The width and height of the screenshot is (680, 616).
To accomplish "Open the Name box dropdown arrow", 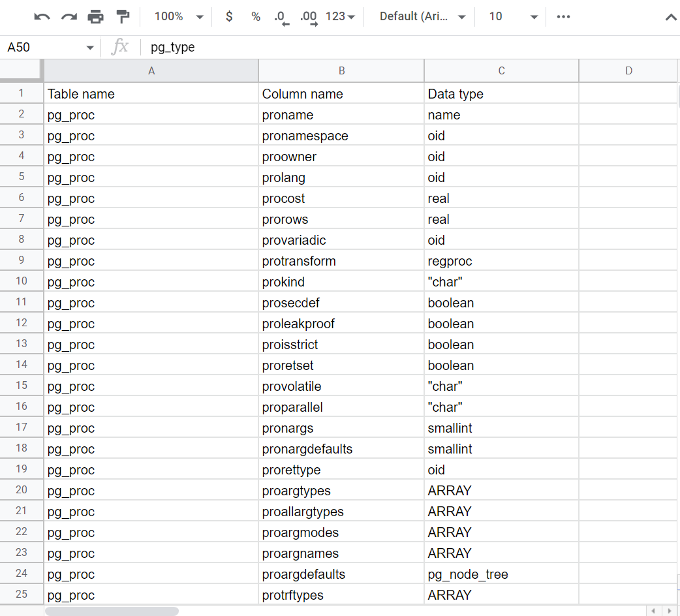I will (89, 48).
